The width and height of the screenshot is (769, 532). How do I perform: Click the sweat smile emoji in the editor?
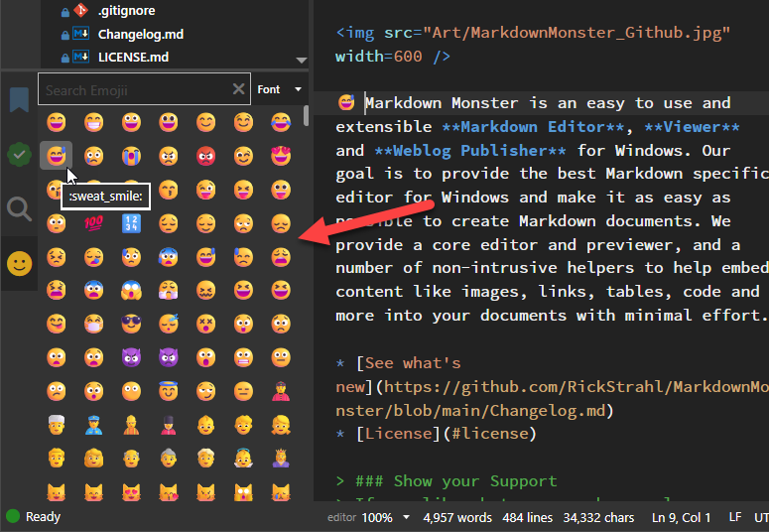click(346, 102)
